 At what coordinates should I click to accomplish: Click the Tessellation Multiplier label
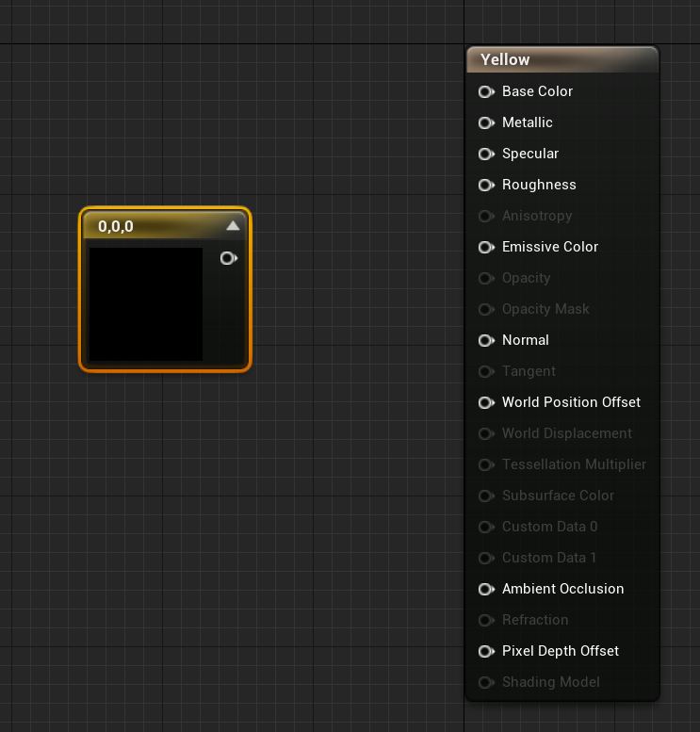pyautogui.click(x=574, y=464)
